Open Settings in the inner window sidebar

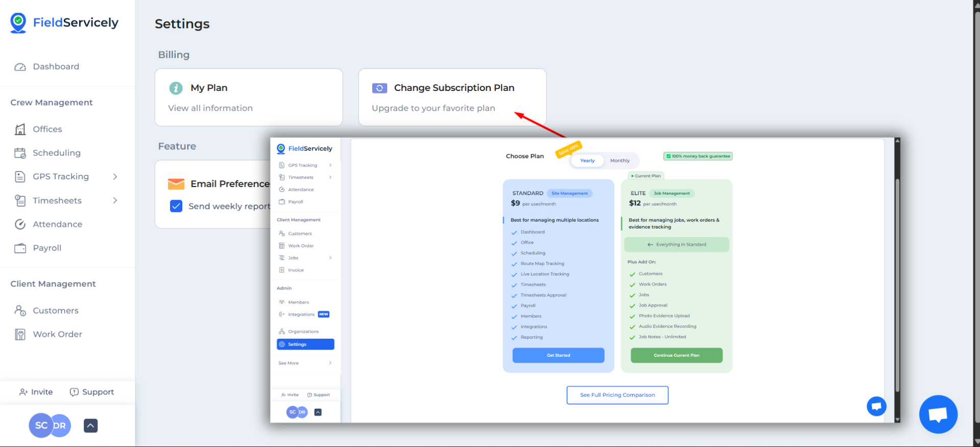click(x=305, y=344)
